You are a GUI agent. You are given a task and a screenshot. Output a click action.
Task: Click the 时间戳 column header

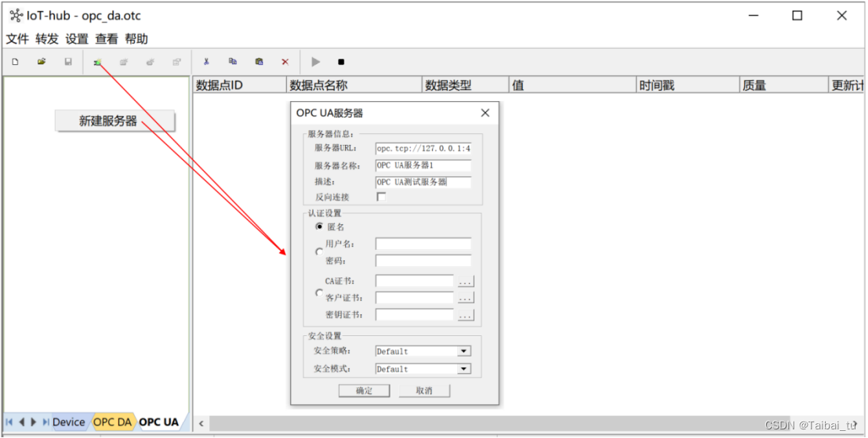point(688,85)
